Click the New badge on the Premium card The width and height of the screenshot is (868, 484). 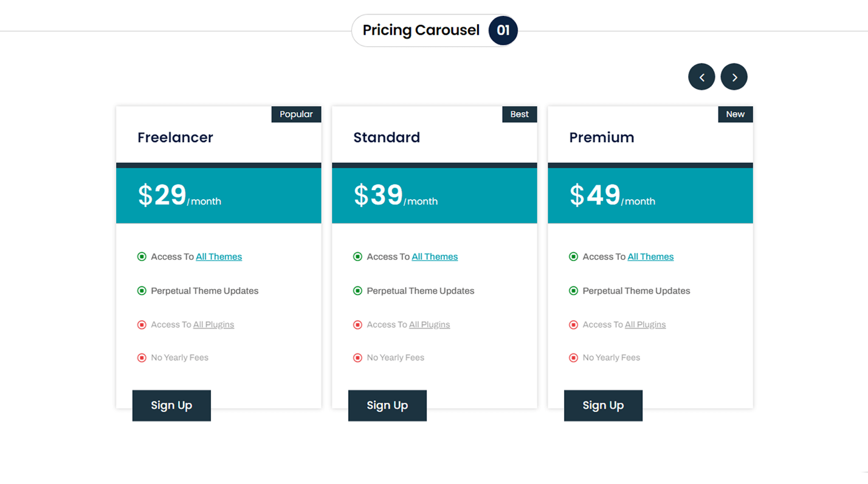(735, 114)
